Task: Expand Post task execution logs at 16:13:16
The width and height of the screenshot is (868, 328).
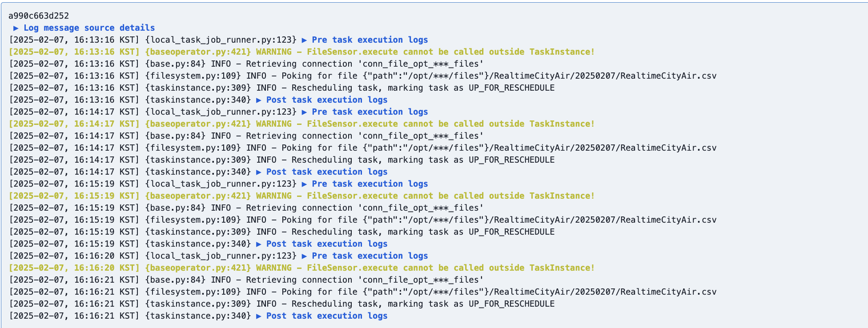Action: (321, 100)
